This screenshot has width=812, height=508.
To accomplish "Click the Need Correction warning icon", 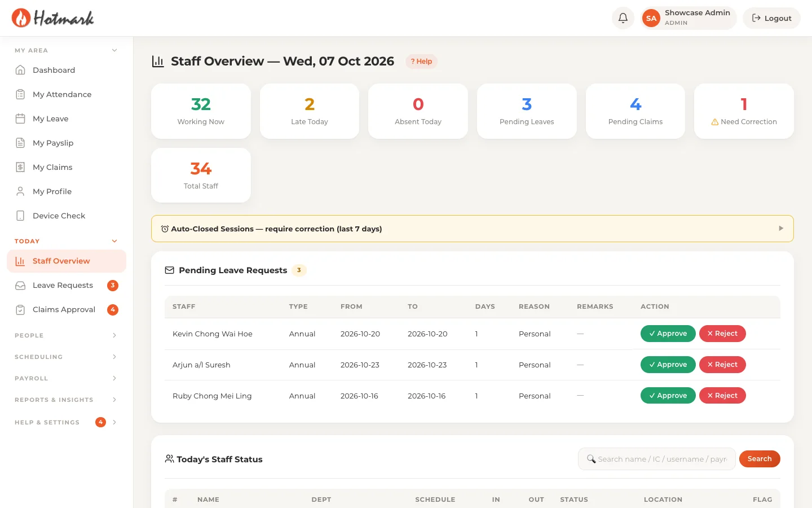I will (715, 122).
